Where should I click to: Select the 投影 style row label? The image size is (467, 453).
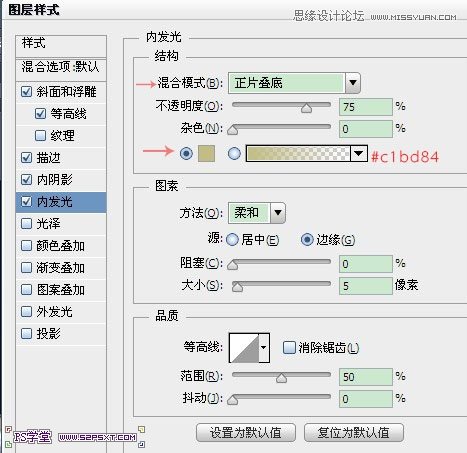coord(48,333)
